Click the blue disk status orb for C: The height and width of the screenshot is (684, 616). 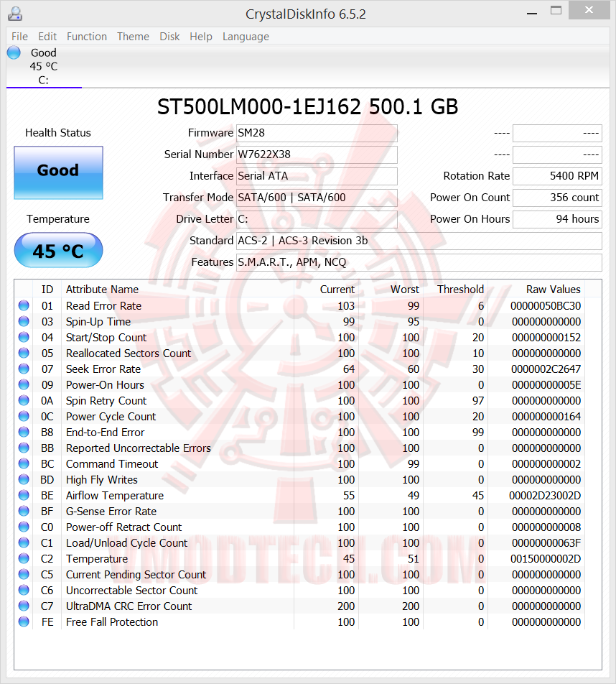point(14,52)
